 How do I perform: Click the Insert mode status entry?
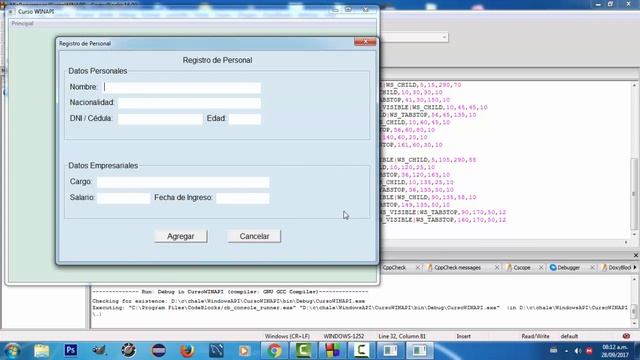[x=463, y=336]
